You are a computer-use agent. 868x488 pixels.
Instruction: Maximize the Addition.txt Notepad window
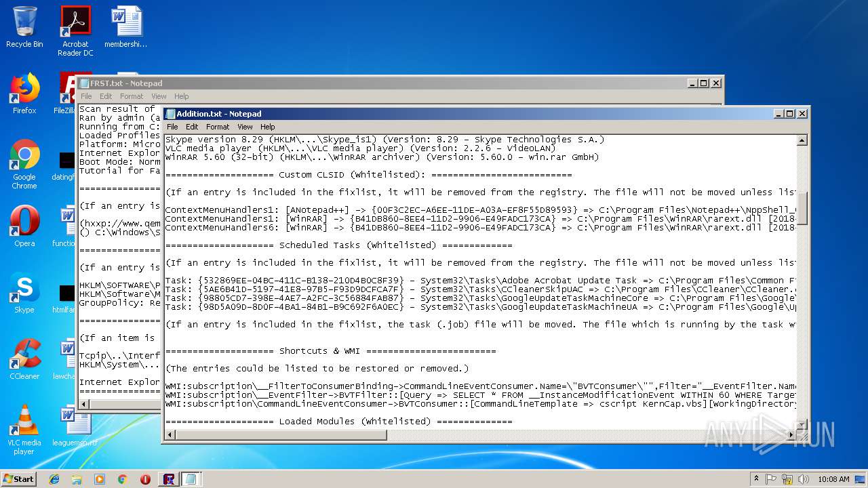tap(790, 114)
